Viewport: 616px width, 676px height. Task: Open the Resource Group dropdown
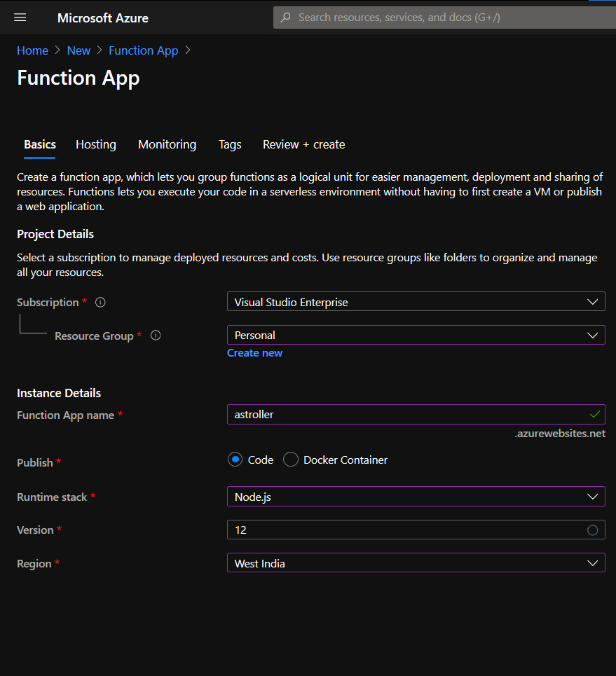coord(416,335)
